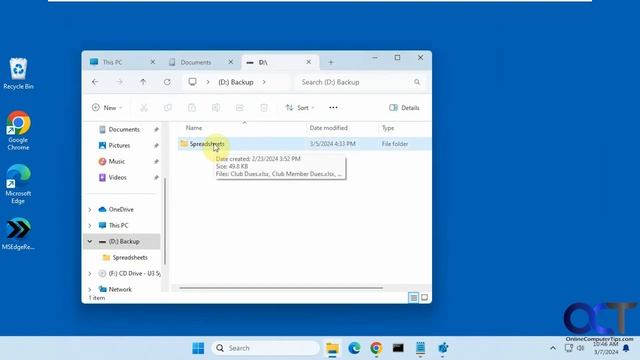Screen dimensions: 640x360
Task: Select OneDrive in the sidebar
Action: (121, 209)
